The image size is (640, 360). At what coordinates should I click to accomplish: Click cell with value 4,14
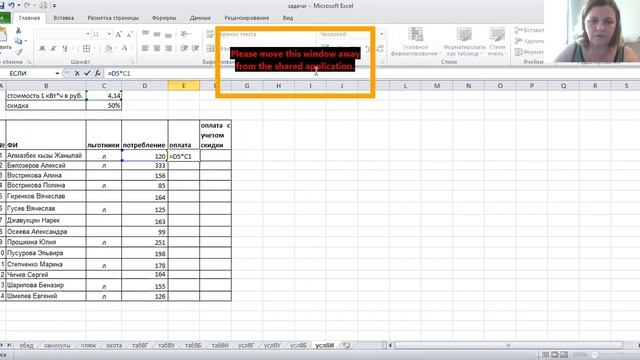coord(104,96)
